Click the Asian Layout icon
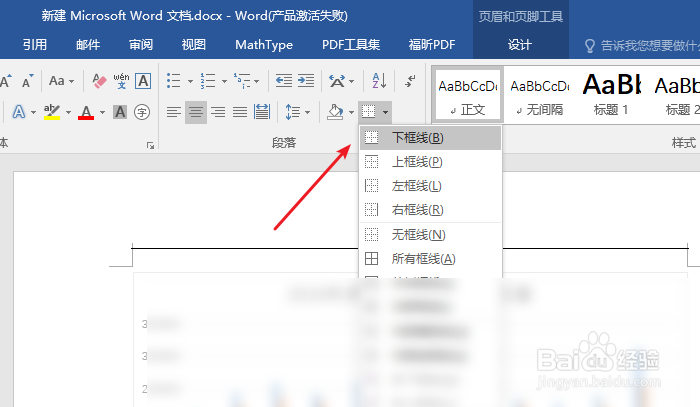The height and width of the screenshot is (407, 700). (x=337, y=81)
